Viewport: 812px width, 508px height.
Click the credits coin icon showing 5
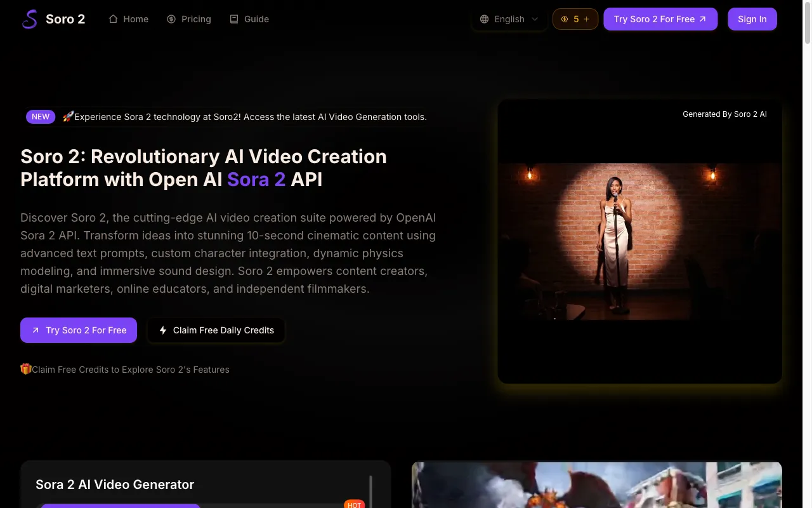pos(565,19)
